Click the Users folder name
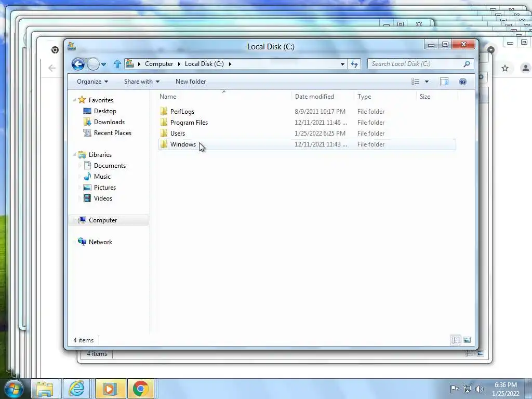The height and width of the screenshot is (399, 532). tap(178, 134)
